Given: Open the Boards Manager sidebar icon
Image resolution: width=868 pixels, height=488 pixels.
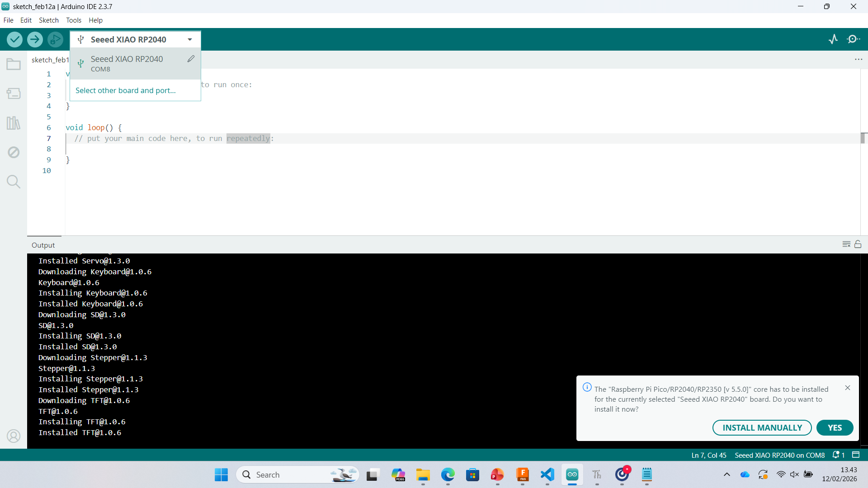Looking at the screenshot, I should click(x=14, y=94).
